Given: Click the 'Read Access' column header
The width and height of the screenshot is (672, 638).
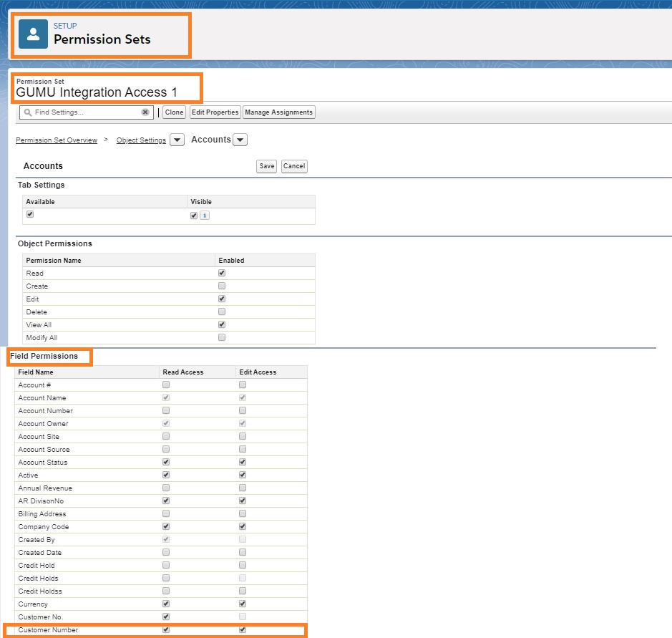Looking at the screenshot, I should (x=183, y=372).
